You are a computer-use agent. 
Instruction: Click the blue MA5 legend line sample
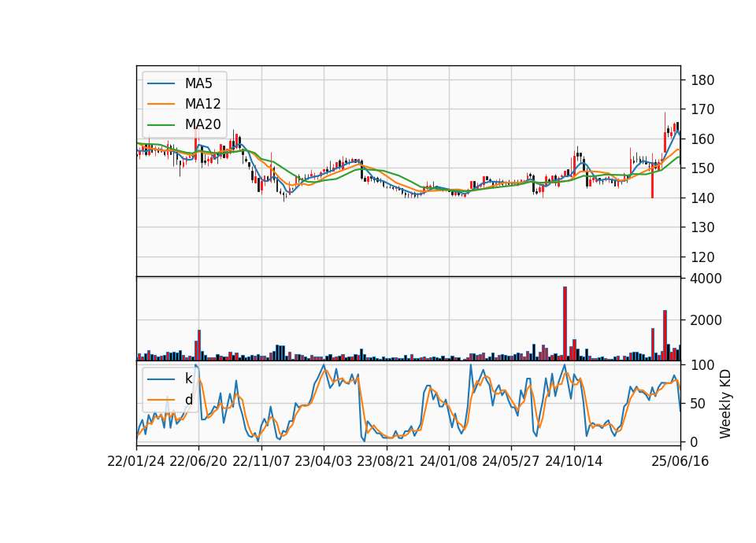pyautogui.click(x=161, y=83)
